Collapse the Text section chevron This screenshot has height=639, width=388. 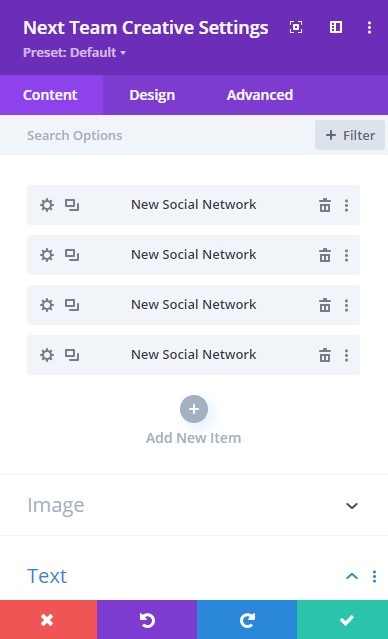coord(352,576)
